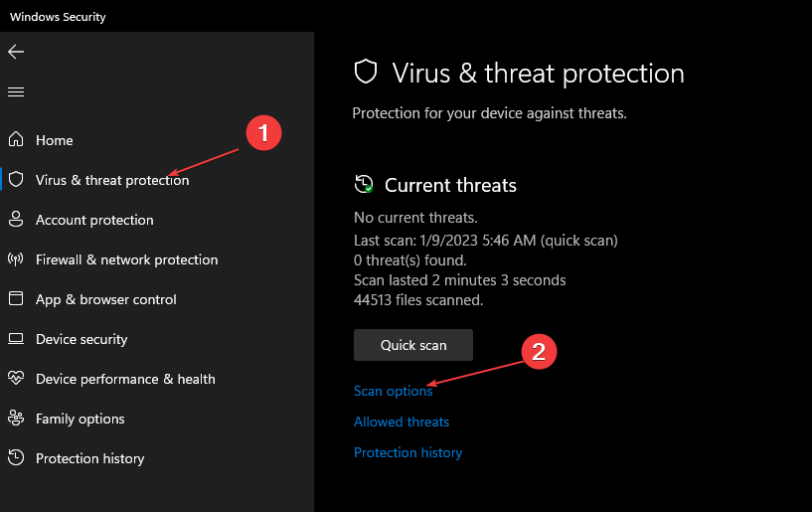Click the back arrow icon
This screenshot has width=812, height=512.
click(16, 52)
